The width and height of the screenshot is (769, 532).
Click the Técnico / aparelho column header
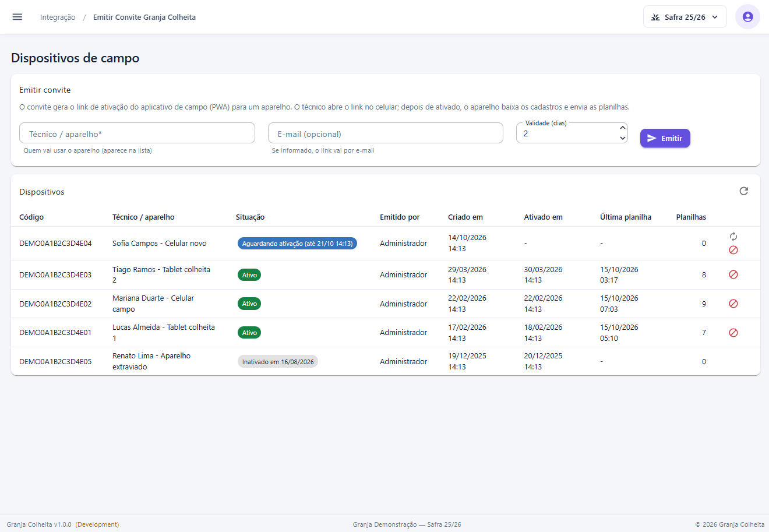pos(143,217)
